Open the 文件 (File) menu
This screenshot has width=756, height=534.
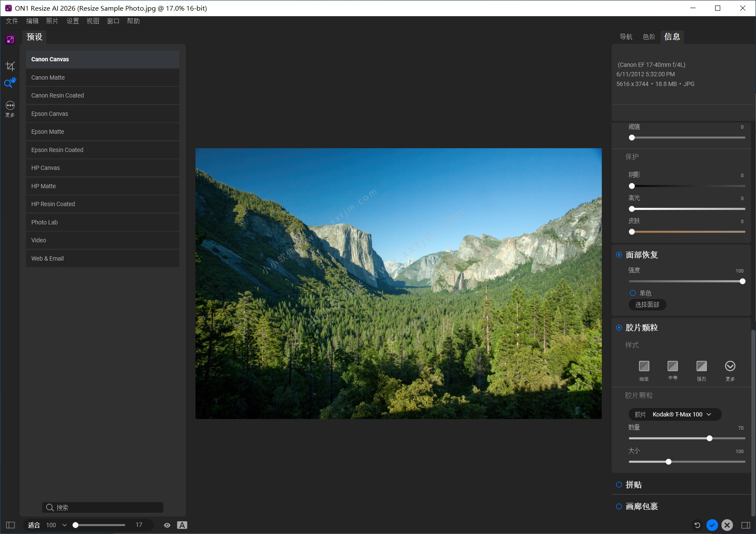click(x=12, y=21)
